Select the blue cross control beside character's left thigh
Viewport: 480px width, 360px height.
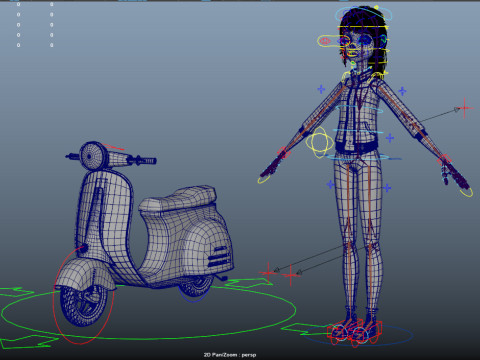tap(330, 184)
